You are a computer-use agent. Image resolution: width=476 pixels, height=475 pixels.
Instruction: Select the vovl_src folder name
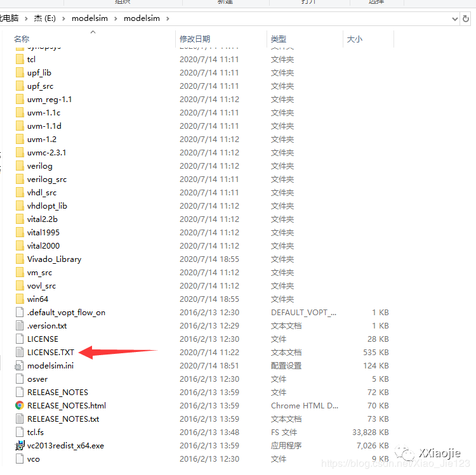(42, 286)
